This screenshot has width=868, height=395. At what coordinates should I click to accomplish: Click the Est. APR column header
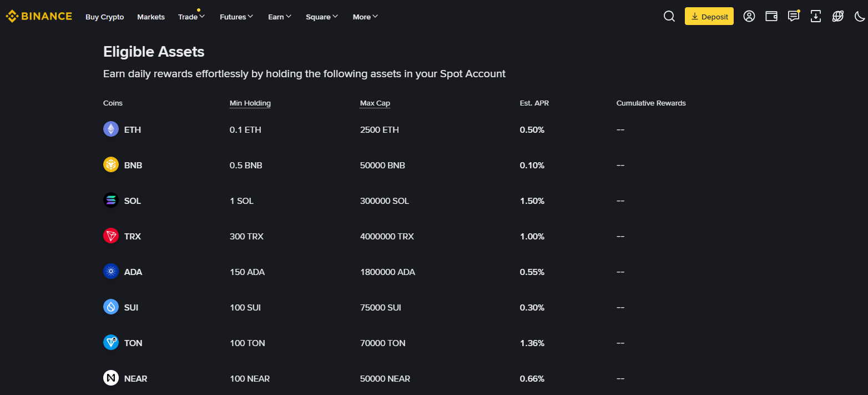(534, 103)
